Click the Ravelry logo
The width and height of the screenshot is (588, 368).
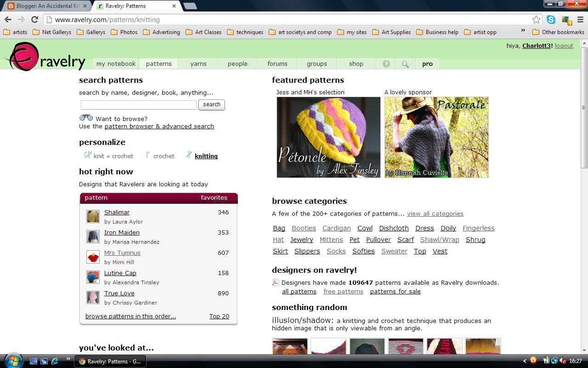(x=45, y=57)
